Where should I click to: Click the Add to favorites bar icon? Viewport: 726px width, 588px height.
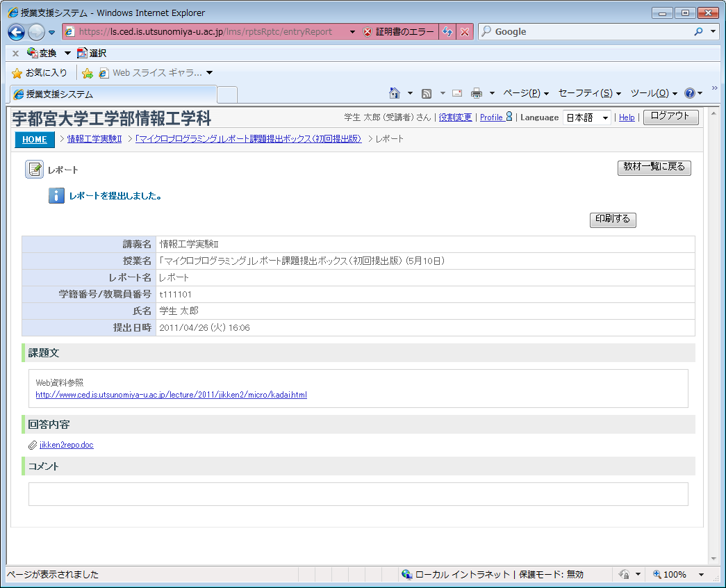pos(88,73)
